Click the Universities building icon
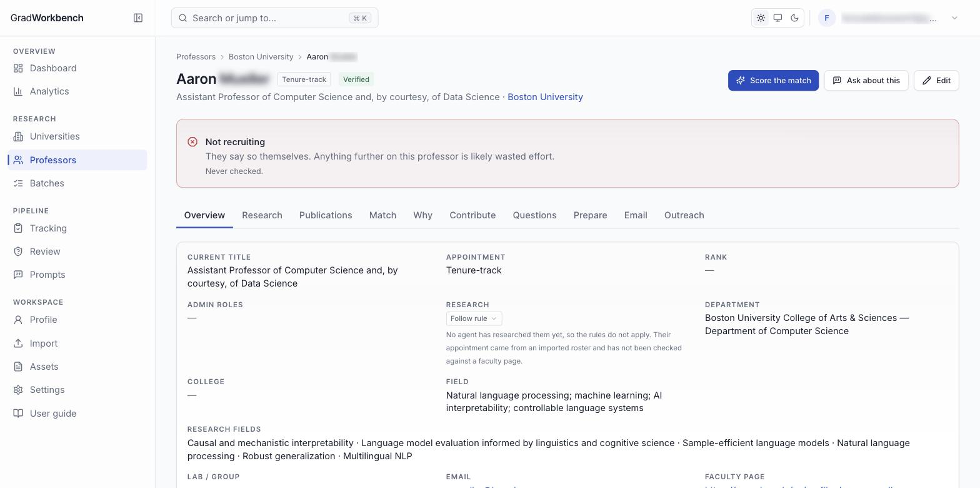This screenshot has width=980, height=488. click(x=18, y=136)
